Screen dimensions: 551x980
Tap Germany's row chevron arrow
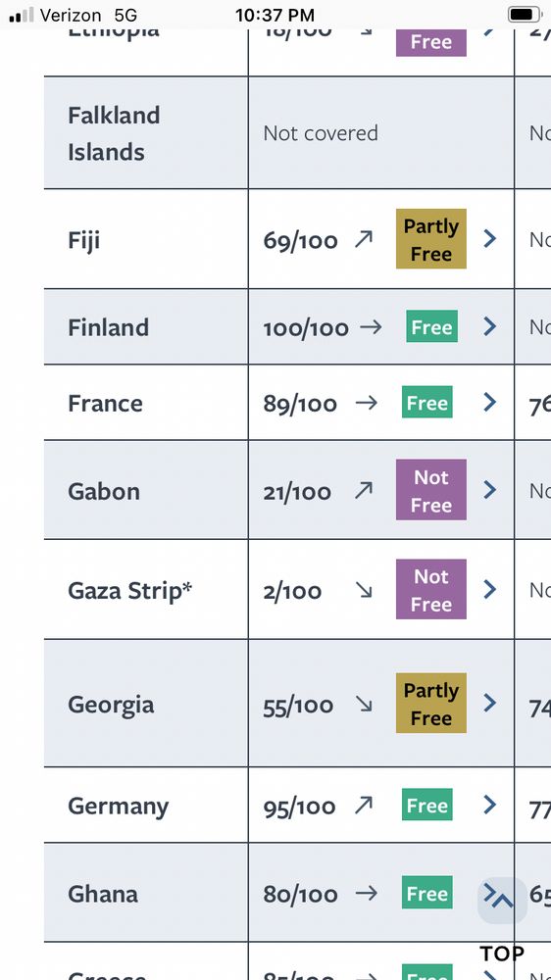click(x=490, y=805)
